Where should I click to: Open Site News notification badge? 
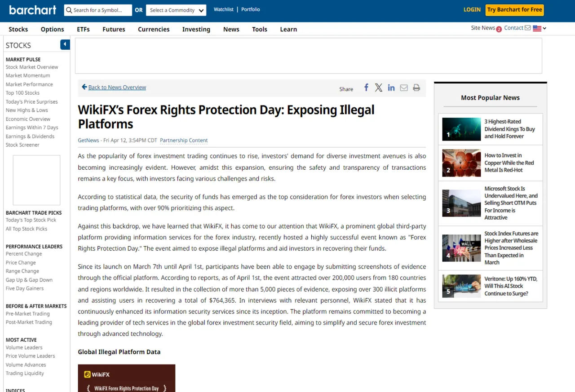(499, 30)
